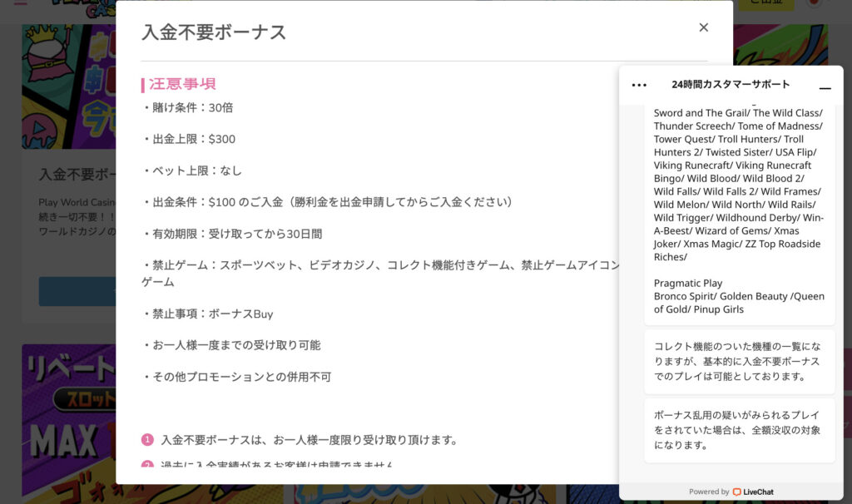Select the 賭け条件：30倍 line

tap(188, 107)
